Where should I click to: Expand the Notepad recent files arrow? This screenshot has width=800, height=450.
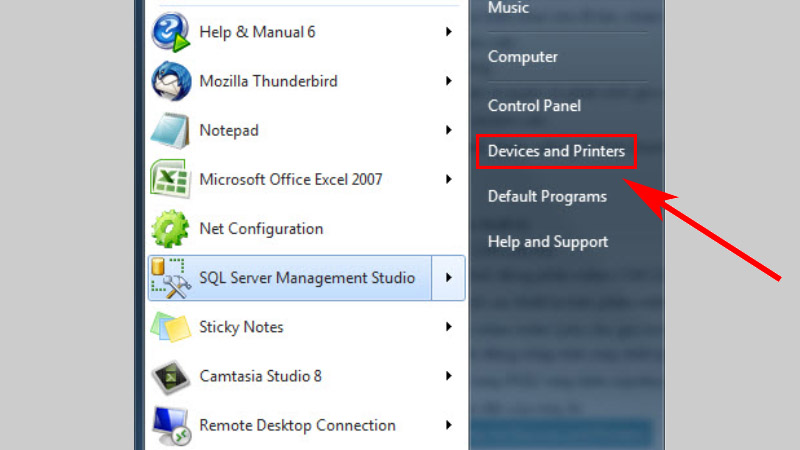449,130
